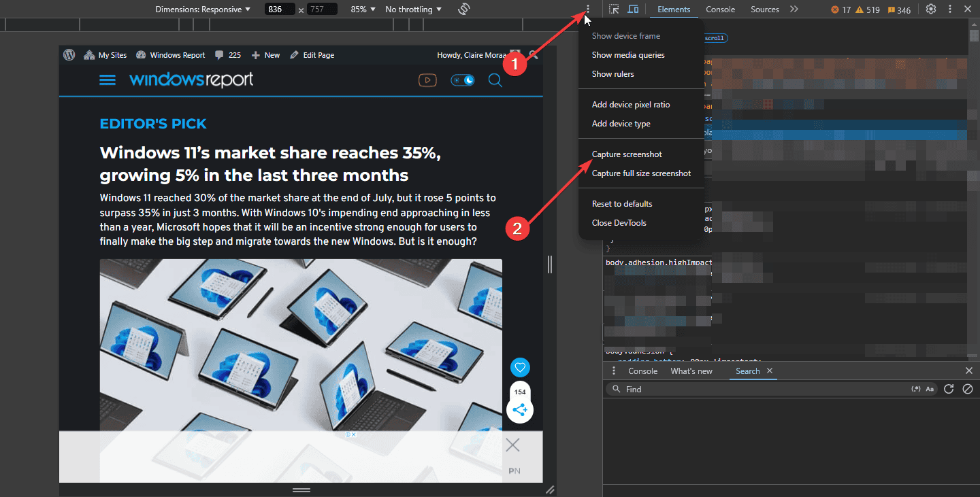The width and height of the screenshot is (980, 497).
Task: Click the WordPress logo in admin bar
Action: (x=69, y=55)
